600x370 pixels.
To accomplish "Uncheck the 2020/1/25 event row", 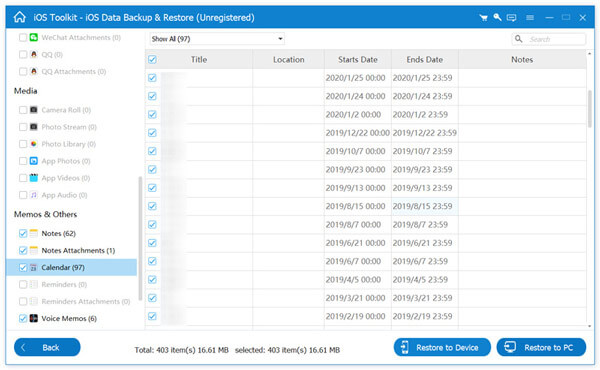I will (x=152, y=78).
